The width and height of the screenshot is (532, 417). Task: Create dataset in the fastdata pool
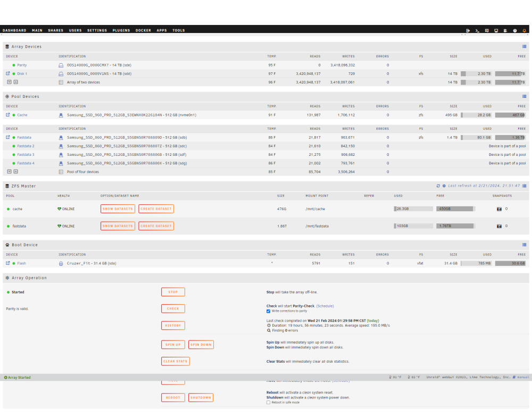156,226
